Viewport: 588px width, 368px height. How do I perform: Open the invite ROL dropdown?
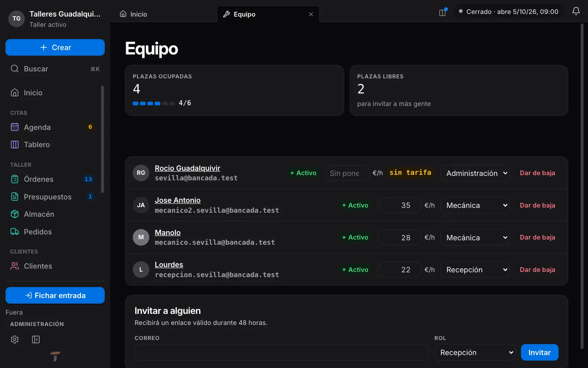pyautogui.click(x=475, y=353)
